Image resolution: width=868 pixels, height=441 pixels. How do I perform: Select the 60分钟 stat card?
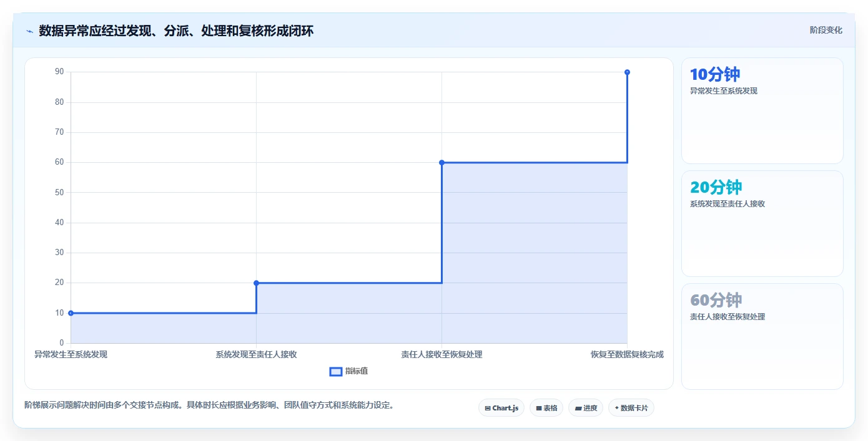[762, 337]
